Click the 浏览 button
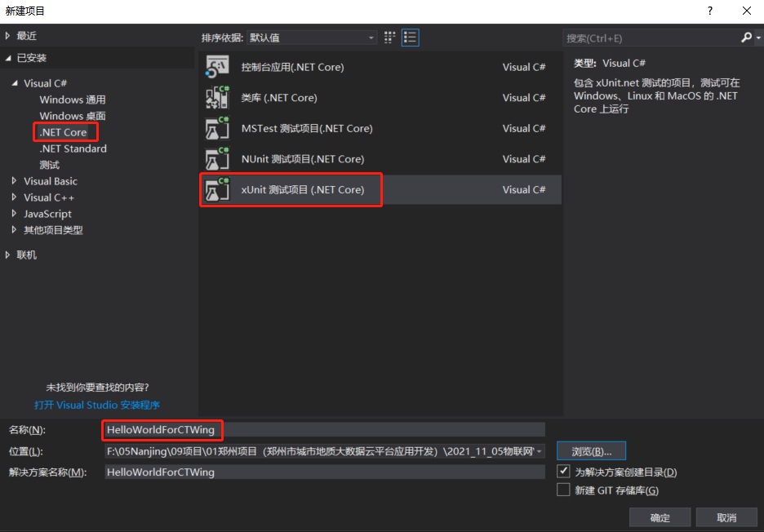 click(x=591, y=451)
